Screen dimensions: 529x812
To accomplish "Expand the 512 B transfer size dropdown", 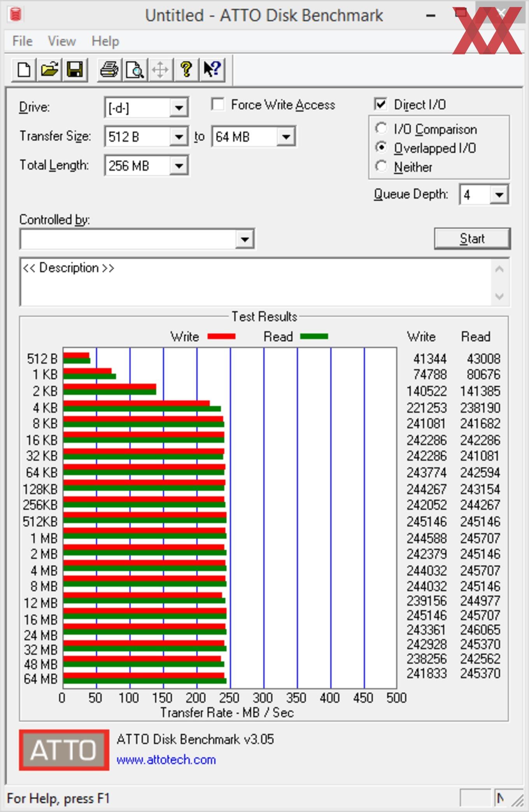I will pos(179,136).
